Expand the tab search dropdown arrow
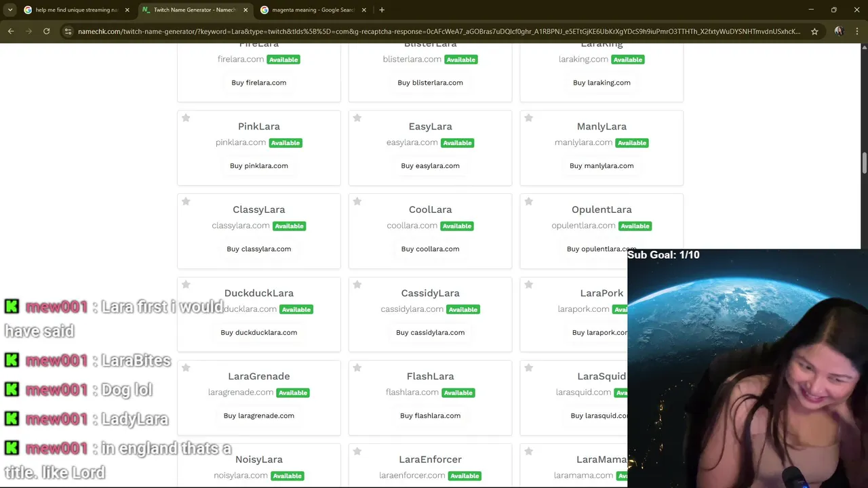 coord(10,10)
